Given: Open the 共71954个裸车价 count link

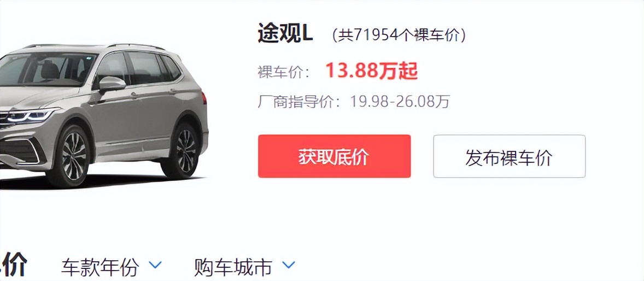Looking at the screenshot, I should click(399, 36).
